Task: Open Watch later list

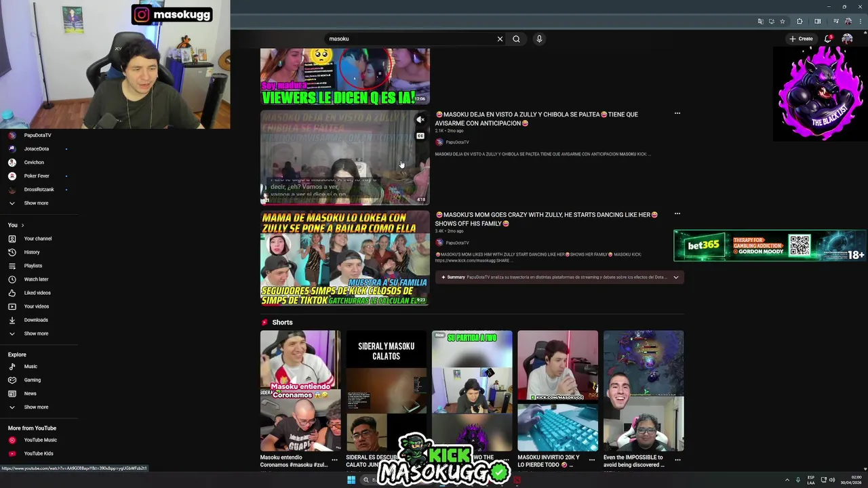Action: 36,279
